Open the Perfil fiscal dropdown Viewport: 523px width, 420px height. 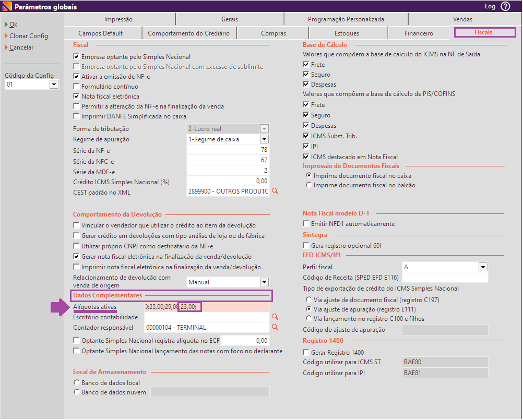pos(483,267)
